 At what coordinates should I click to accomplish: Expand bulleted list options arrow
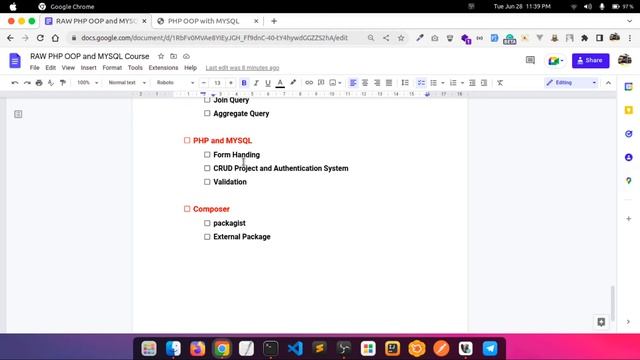(x=443, y=83)
